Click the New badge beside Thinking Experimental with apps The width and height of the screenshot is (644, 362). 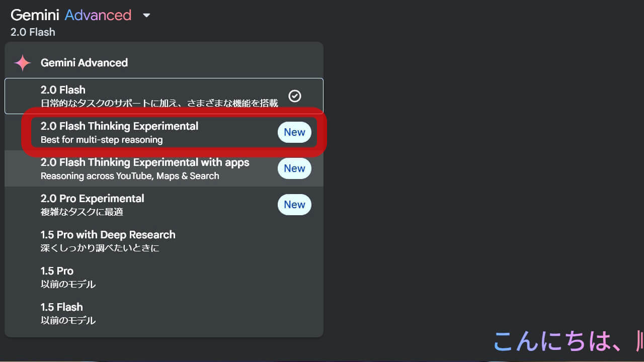(x=294, y=168)
